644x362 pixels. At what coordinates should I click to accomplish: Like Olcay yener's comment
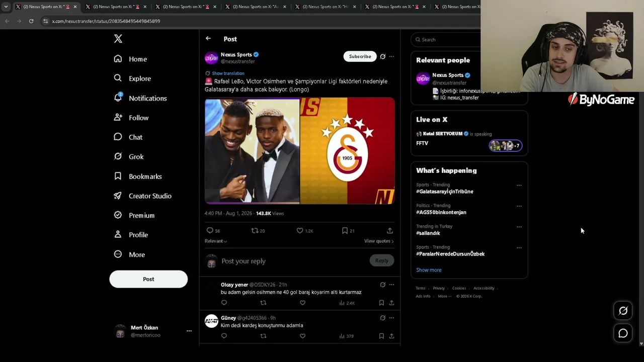pos(302,303)
